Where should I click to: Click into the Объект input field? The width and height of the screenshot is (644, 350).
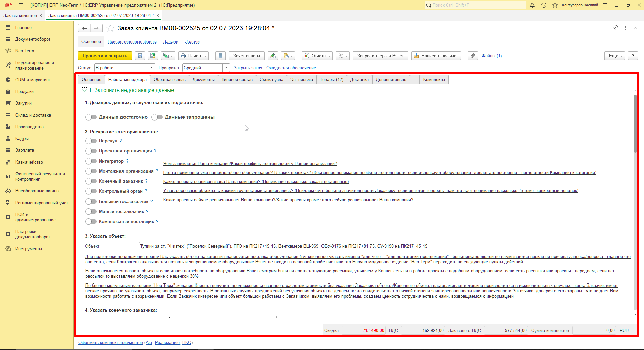coord(385,246)
